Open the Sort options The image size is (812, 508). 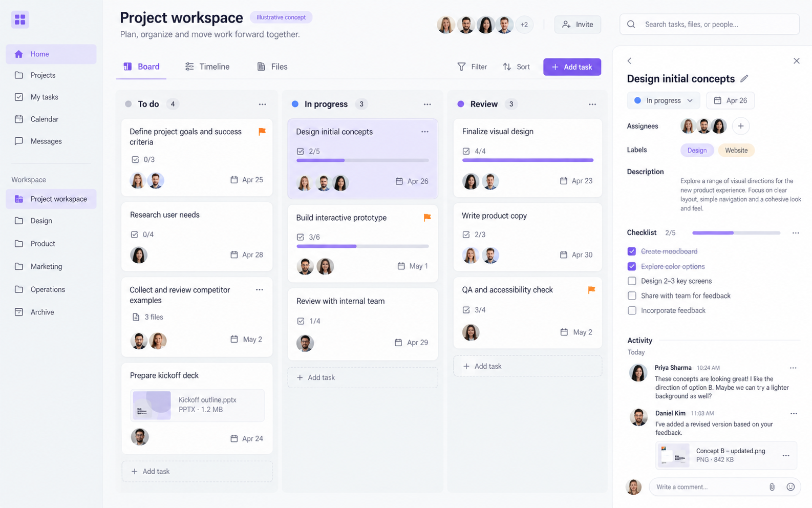pos(516,67)
